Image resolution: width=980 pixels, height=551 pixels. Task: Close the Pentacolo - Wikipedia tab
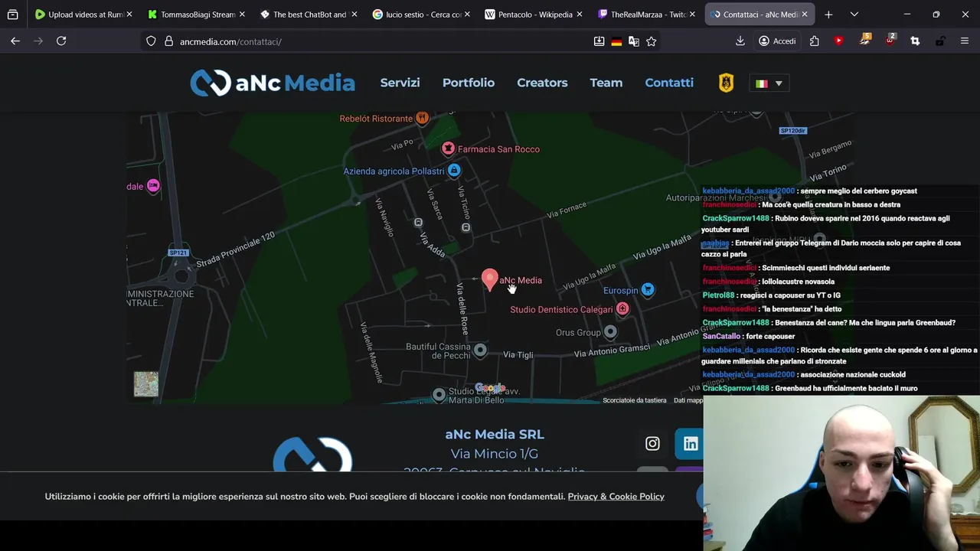(x=579, y=15)
